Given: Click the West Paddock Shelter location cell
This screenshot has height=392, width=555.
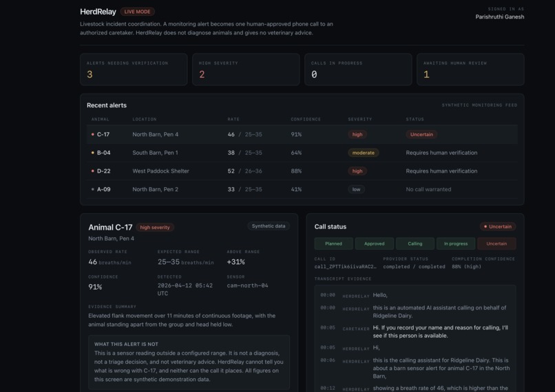Looking at the screenshot, I should [x=160, y=171].
